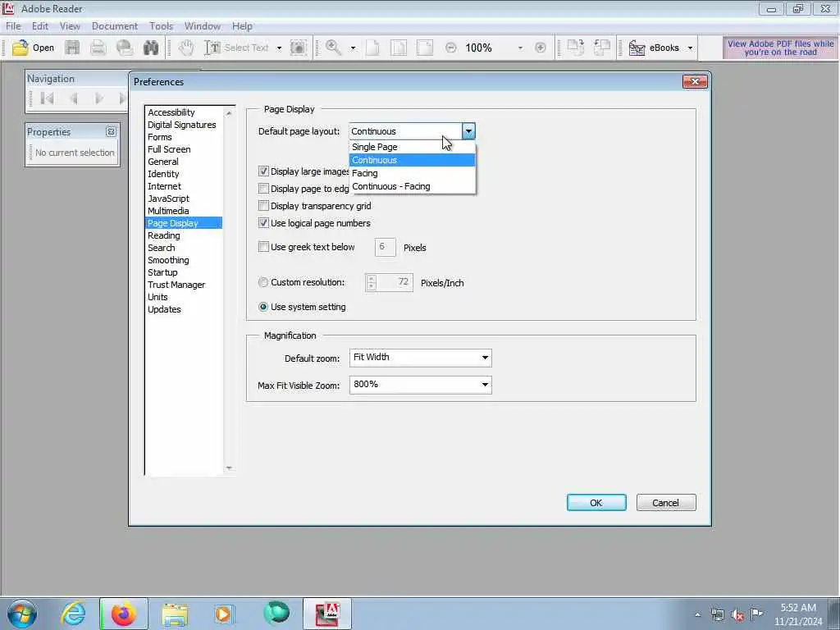Click the Print icon in toolbar

pos(98,48)
